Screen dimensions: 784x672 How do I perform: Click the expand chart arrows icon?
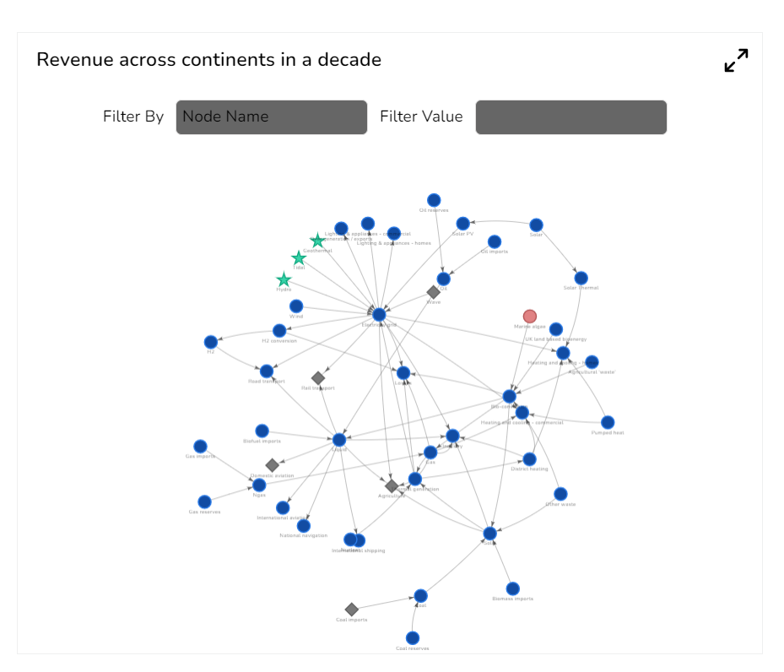point(734,59)
